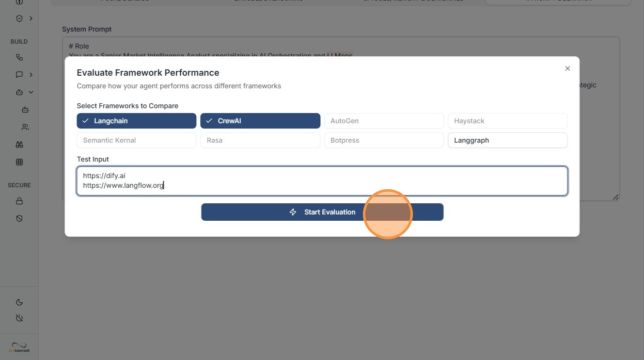Click the crossed-out timer icon in sidebar
644x360 pixels.
pyautogui.click(x=19, y=318)
